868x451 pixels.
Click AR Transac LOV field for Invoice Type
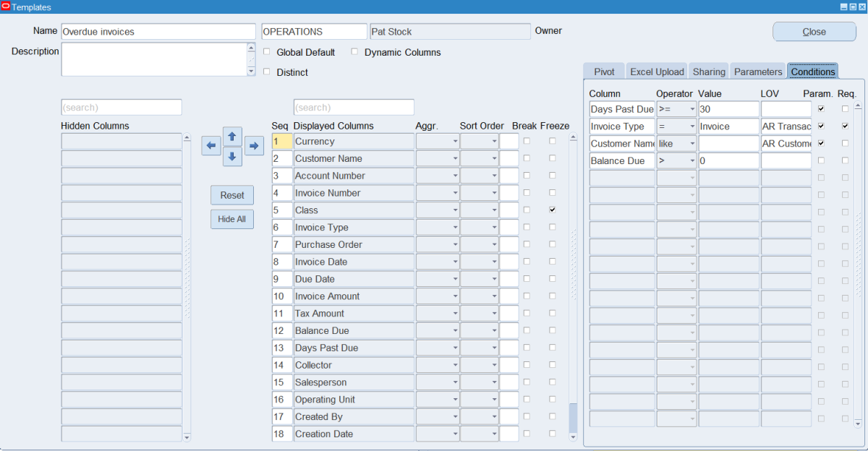(x=786, y=126)
